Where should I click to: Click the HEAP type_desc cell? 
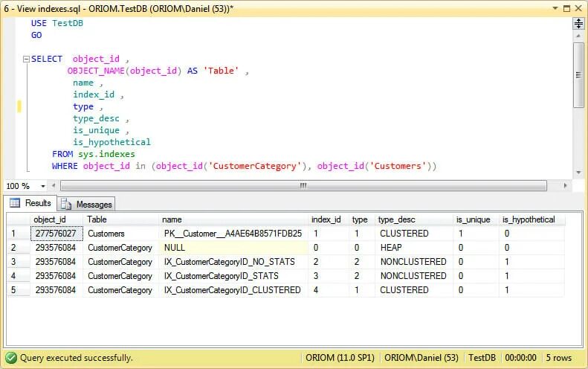[414, 248]
